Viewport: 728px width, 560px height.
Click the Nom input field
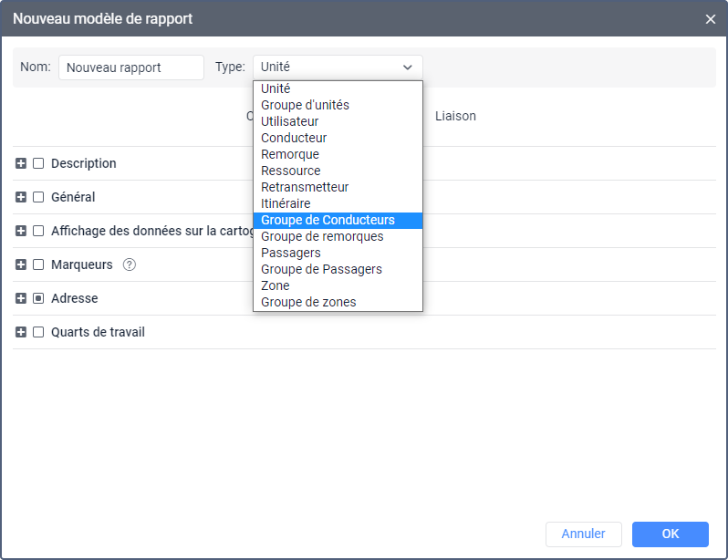pos(131,67)
